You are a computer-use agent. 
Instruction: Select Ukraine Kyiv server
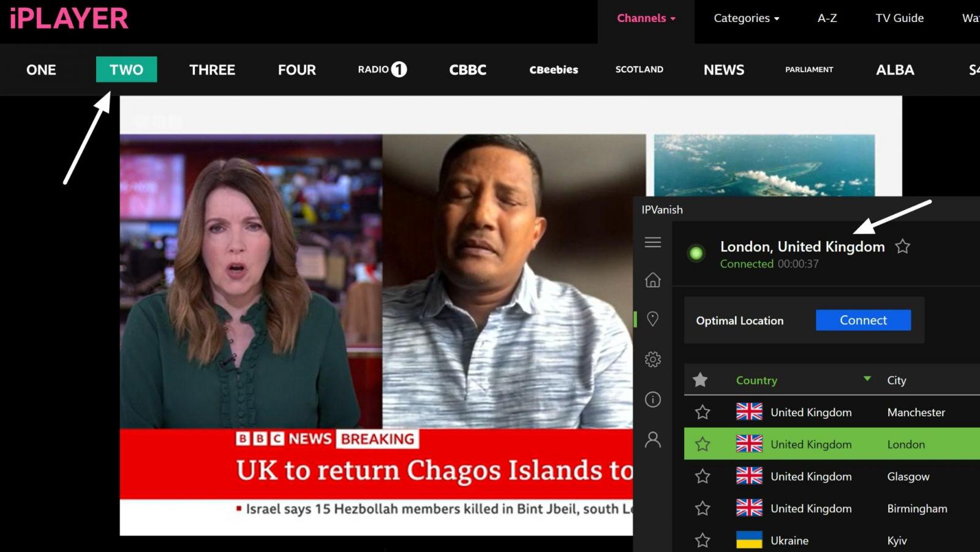coord(832,540)
